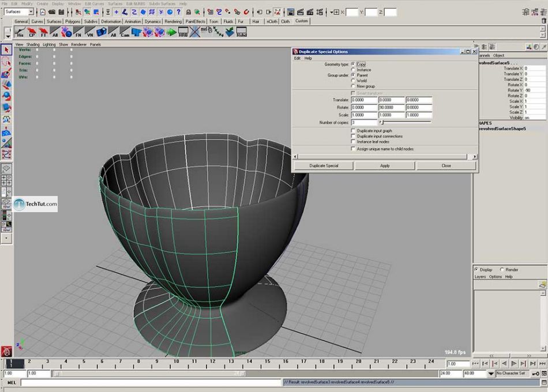Click the His shelf button
Screen dimensions: 548x392
(x=20, y=32)
